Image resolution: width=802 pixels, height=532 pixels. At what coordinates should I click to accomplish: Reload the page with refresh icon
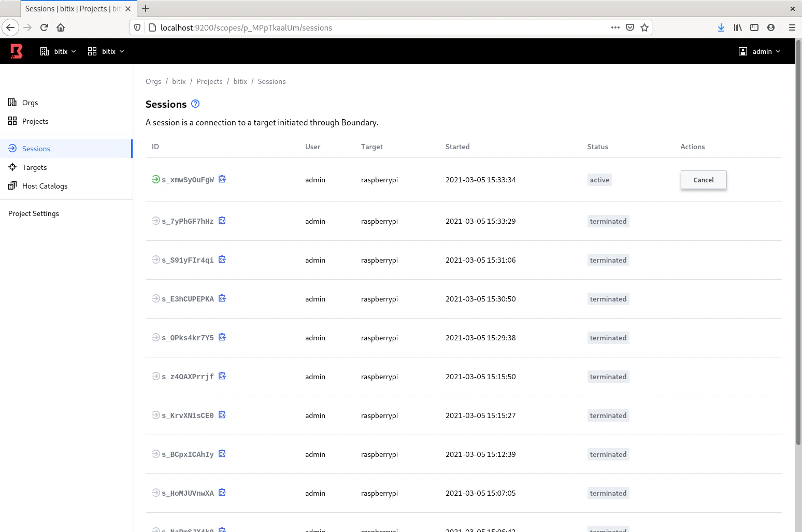pyautogui.click(x=44, y=27)
